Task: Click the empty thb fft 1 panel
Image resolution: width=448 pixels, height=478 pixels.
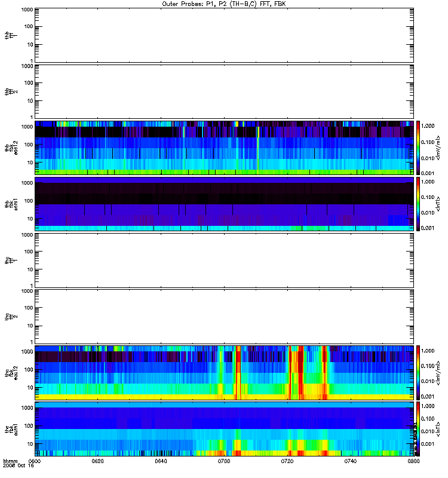Action: [x=224, y=35]
